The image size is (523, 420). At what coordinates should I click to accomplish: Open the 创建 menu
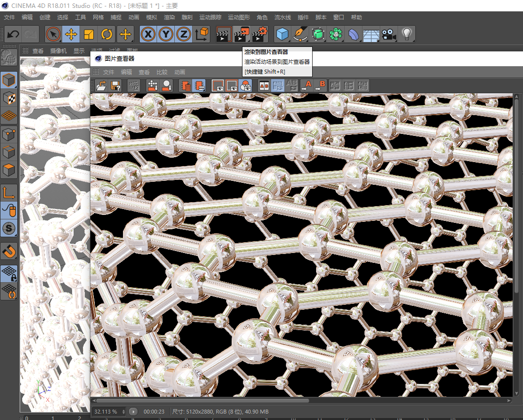pos(45,17)
